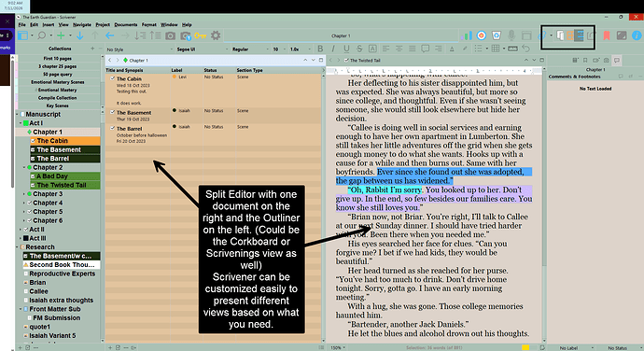This screenshot has height=351, width=644.
Task: Click the text color icon
Action: (452, 49)
